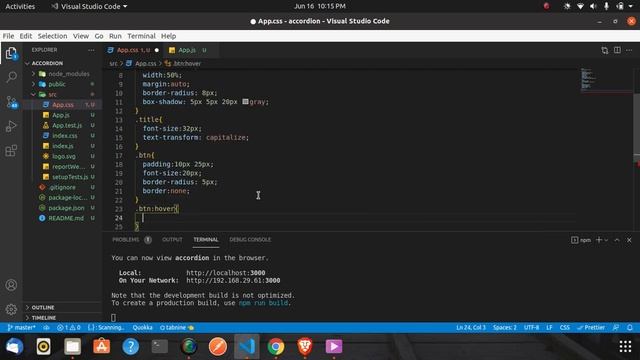Toggle Quokka in status bar

click(x=142, y=327)
